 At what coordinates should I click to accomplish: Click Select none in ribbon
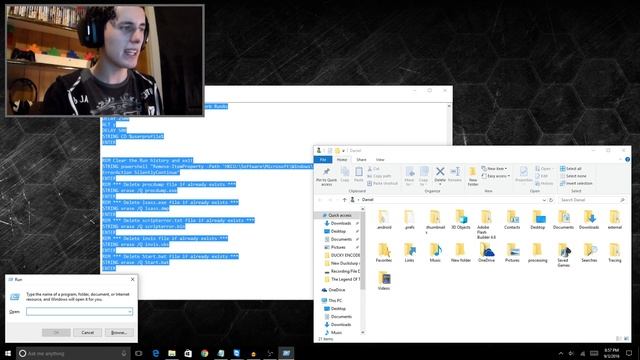click(573, 176)
